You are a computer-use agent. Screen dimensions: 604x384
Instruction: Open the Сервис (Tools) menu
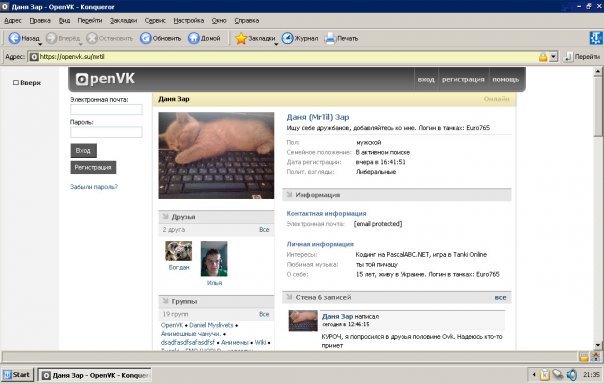[155, 20]
